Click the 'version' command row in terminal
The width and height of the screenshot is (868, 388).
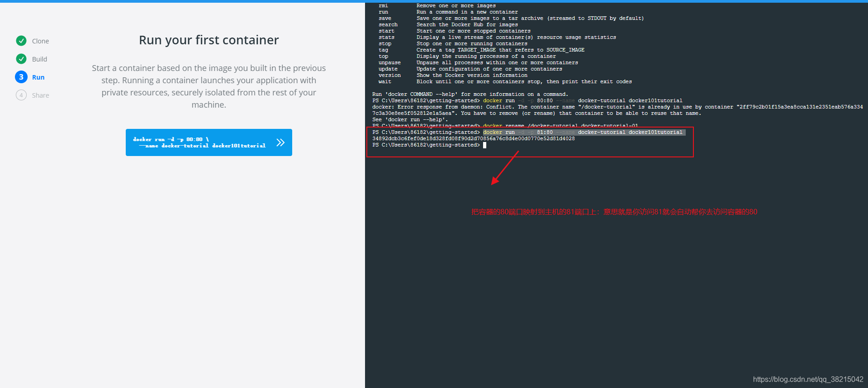click(453, 76)
